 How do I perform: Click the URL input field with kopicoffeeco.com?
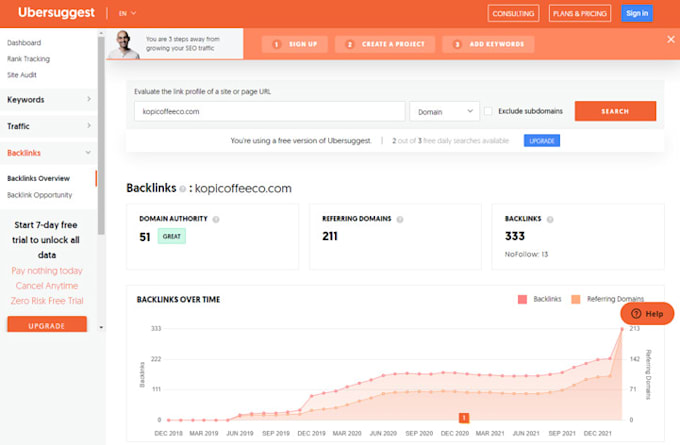269,111
